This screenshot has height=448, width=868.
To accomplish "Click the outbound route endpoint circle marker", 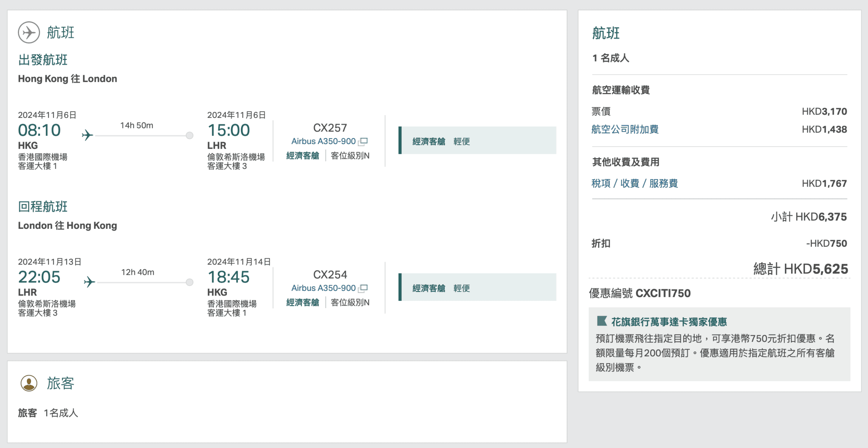I will coord(190,136).
